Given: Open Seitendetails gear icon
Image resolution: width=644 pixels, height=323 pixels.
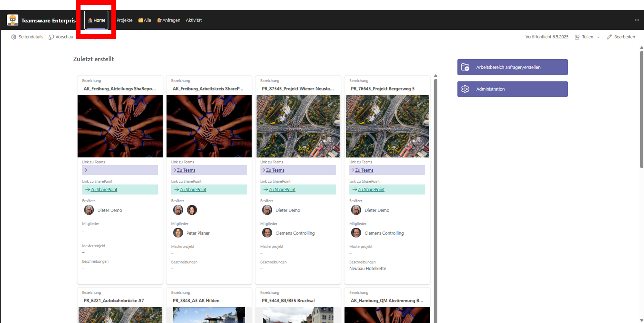Looking at the screenshot, I should tap(14, 37).
